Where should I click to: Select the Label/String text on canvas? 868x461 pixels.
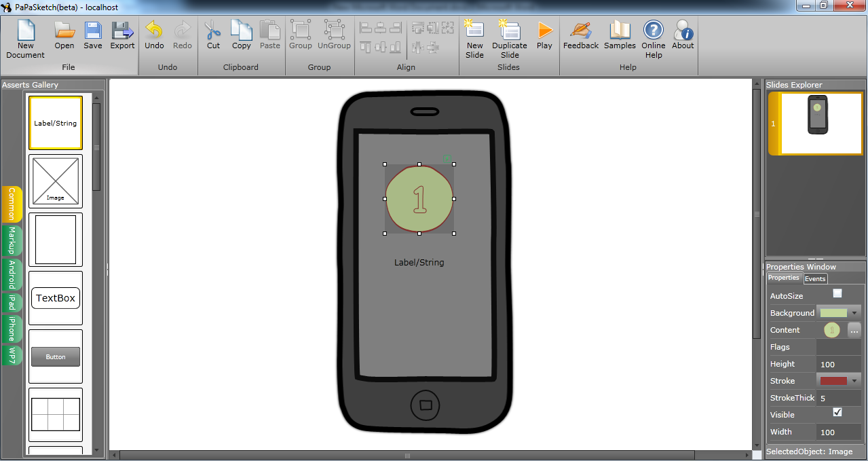click(419, 262)
